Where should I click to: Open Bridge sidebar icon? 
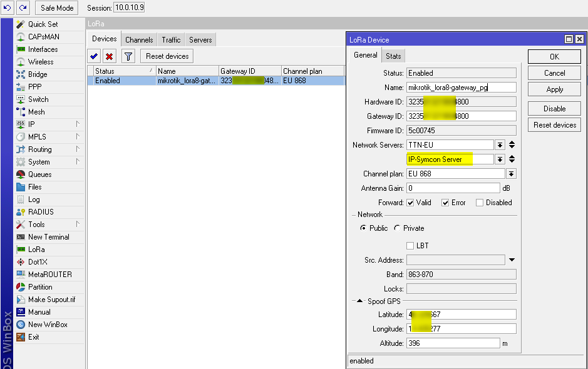[21, 74]
